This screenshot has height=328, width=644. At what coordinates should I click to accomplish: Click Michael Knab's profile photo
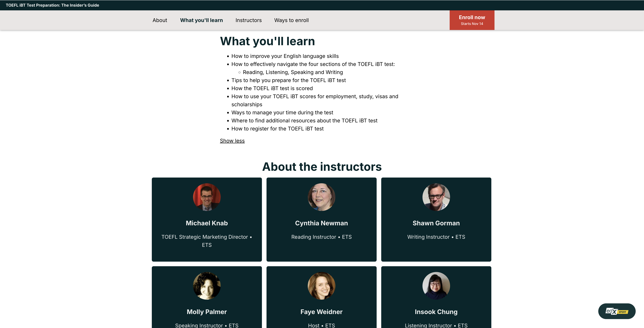(x=207, y=197)
